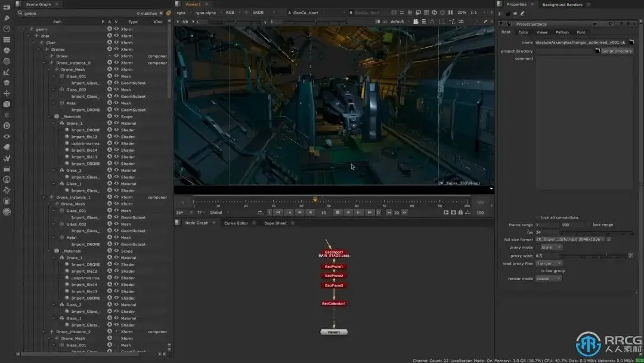Open the sRGB viewer process dropdown

click(264, 13)
